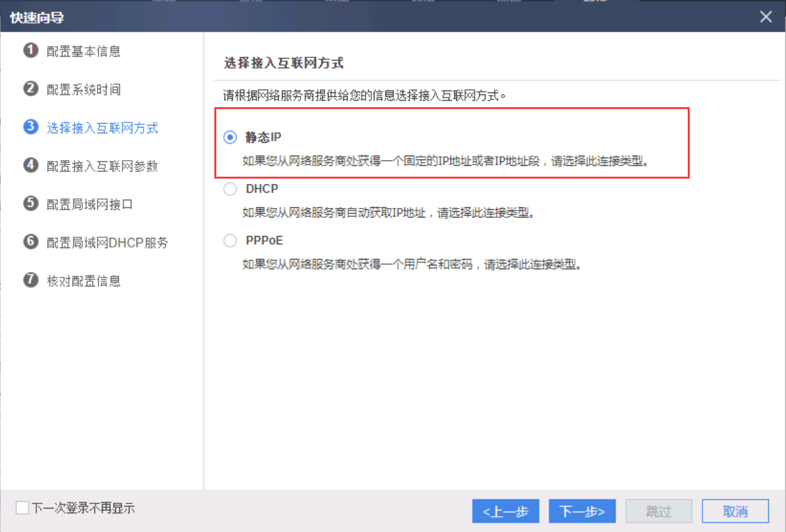Open the 配置接入互联网参数 step label
The image size is (786, 532).
pyautogui.click(x=102, y=166)
